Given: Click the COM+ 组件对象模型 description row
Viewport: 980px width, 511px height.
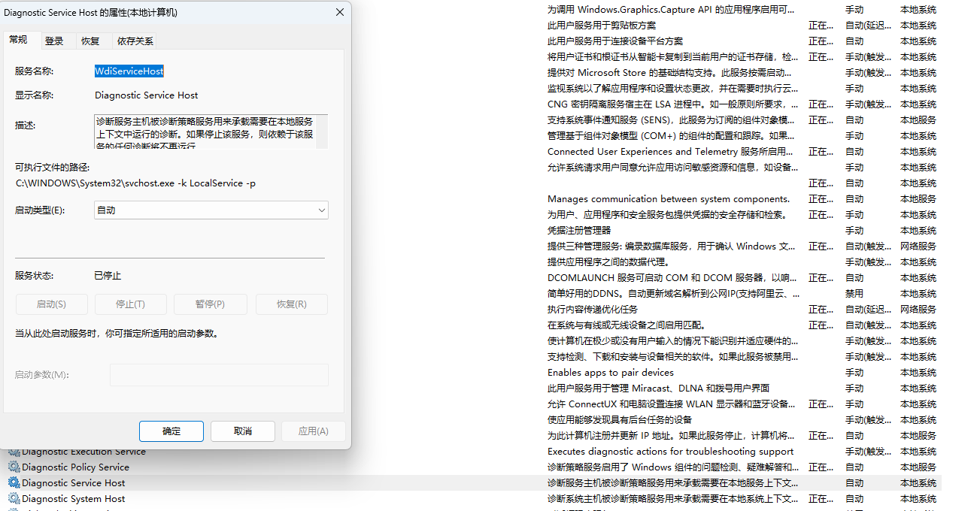Looking at the screenshot, I should tap(671, 136).
